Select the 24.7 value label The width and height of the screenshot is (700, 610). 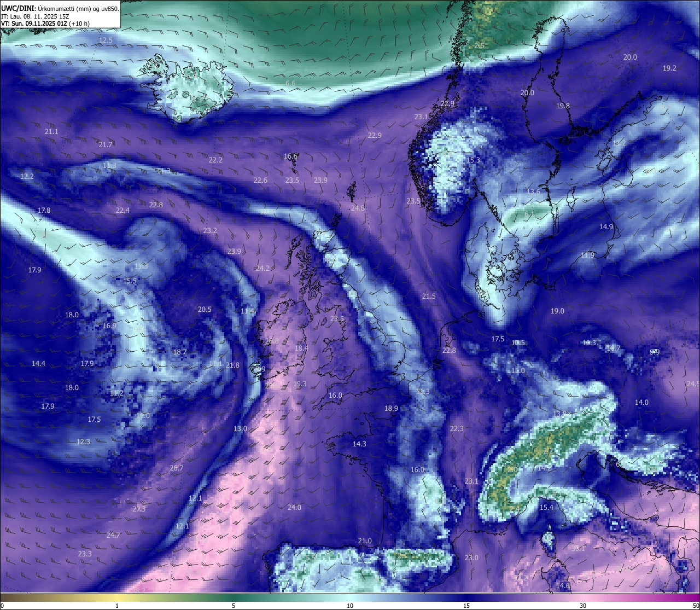click(113, 535)
